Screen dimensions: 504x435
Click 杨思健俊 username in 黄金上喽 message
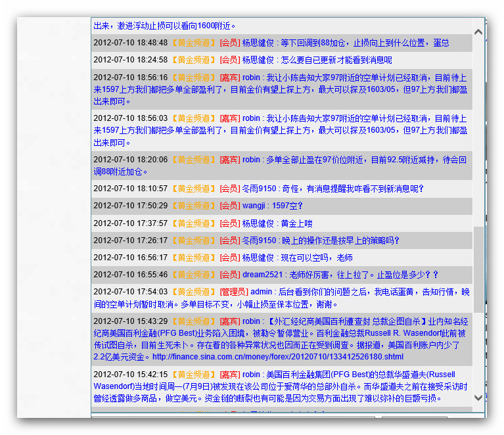coord(258,223)
